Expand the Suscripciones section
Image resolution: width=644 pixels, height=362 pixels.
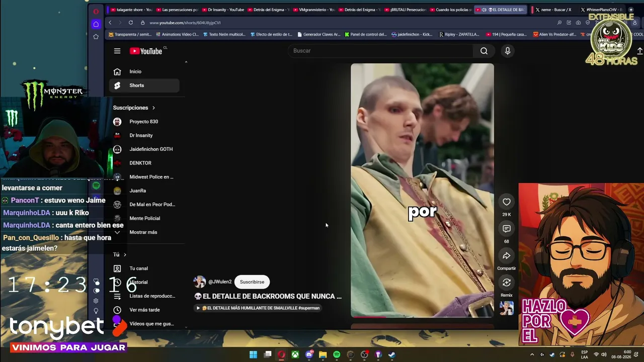pos(134,108)
